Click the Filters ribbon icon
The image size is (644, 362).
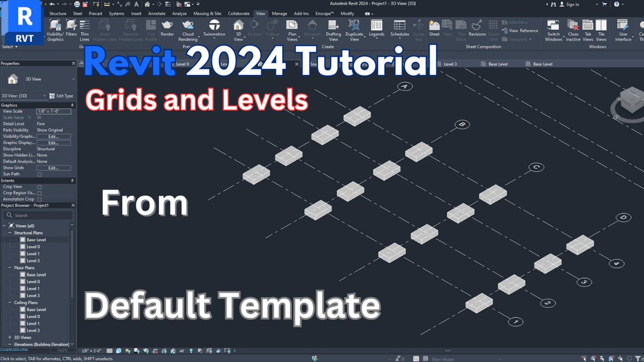[71, 27]
